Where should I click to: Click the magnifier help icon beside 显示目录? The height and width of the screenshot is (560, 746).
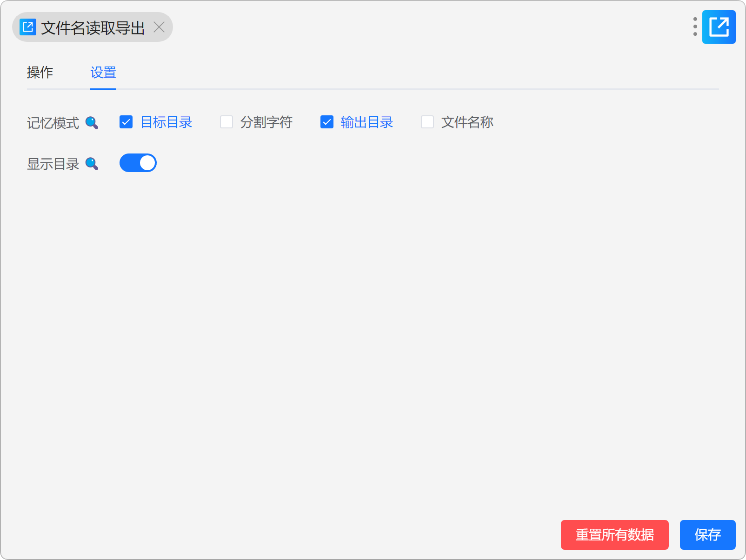[92, 164]
